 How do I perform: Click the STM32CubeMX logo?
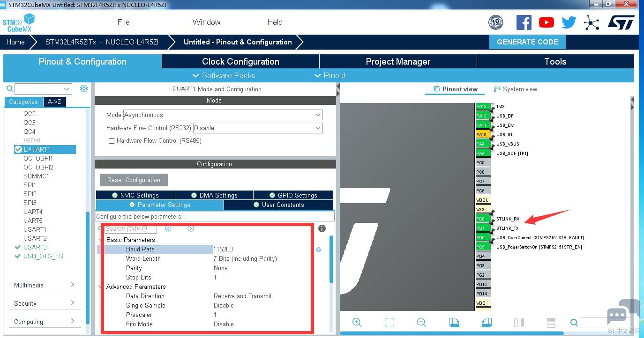coord(19,23)
